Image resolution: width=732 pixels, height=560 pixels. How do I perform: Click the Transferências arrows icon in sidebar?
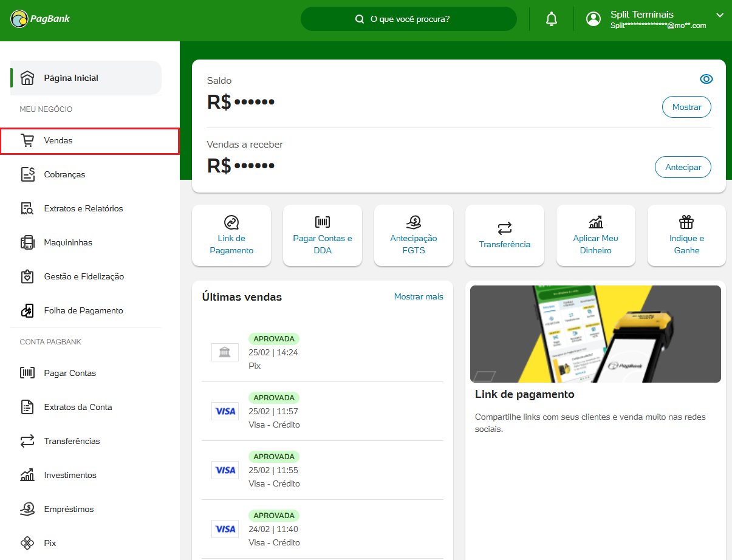coord(27,441)
